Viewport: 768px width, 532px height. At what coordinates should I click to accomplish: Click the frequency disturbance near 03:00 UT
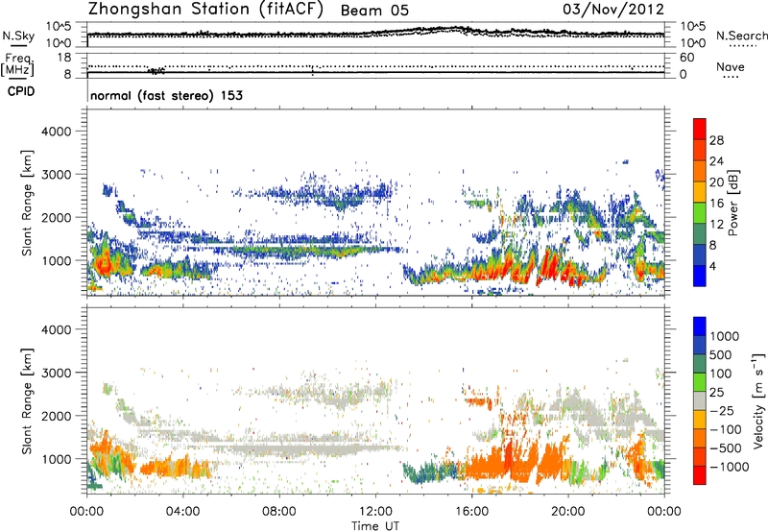pos(156,71)
